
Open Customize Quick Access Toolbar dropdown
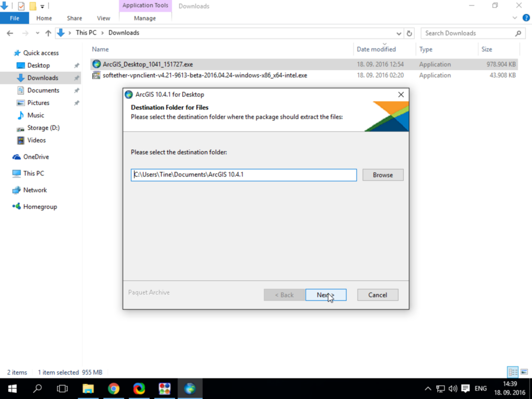point(42,6)
